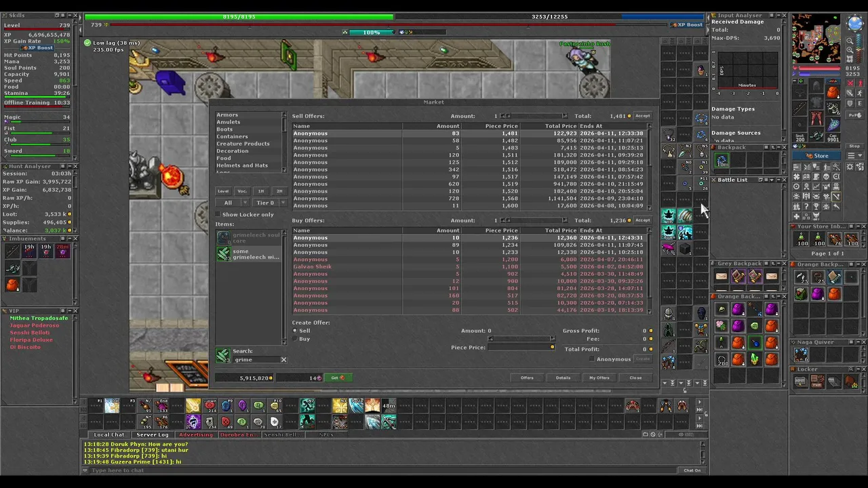Viewport: 868px width, 488px height.
Task: Open the Tier 0 dropdown
Action: point(270,203)
